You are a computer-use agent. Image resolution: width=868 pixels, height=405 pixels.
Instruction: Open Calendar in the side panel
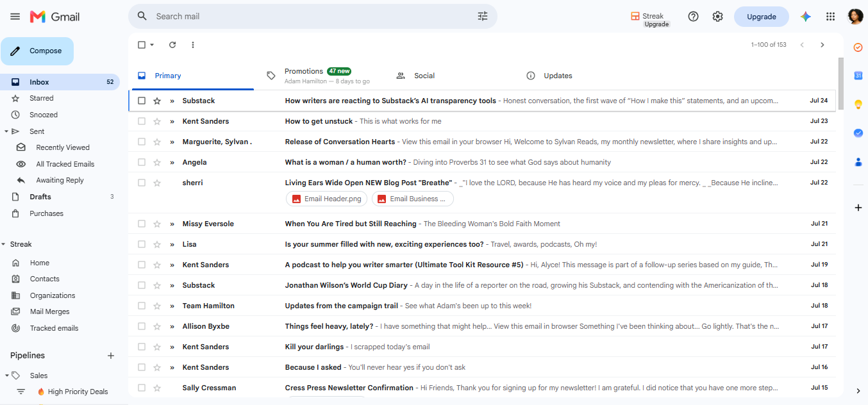click(858, 76)
